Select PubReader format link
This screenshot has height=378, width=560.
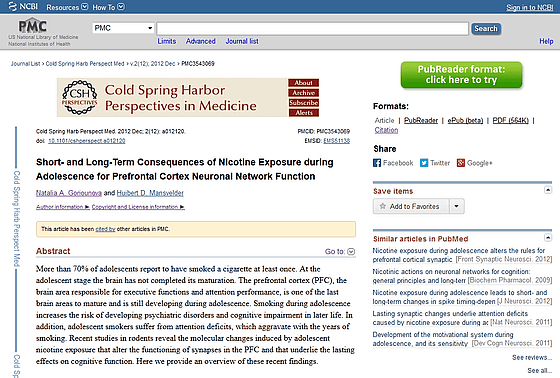(x=421, y=120)
